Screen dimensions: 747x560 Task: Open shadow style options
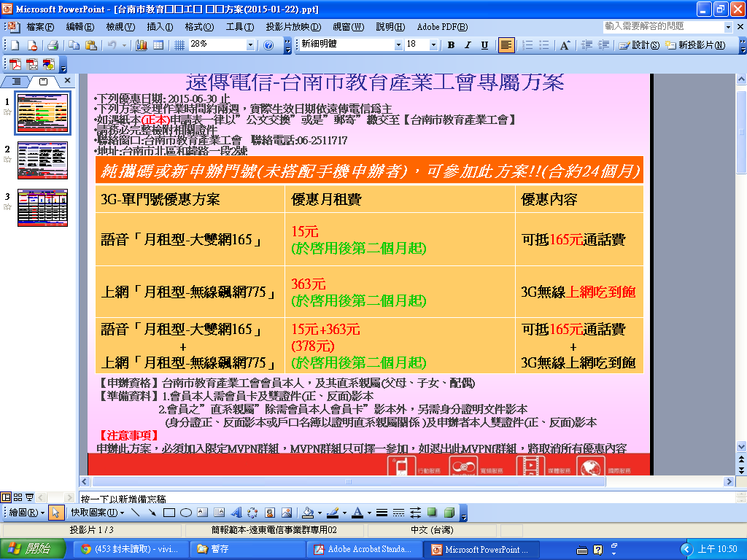tap(432, 513)
